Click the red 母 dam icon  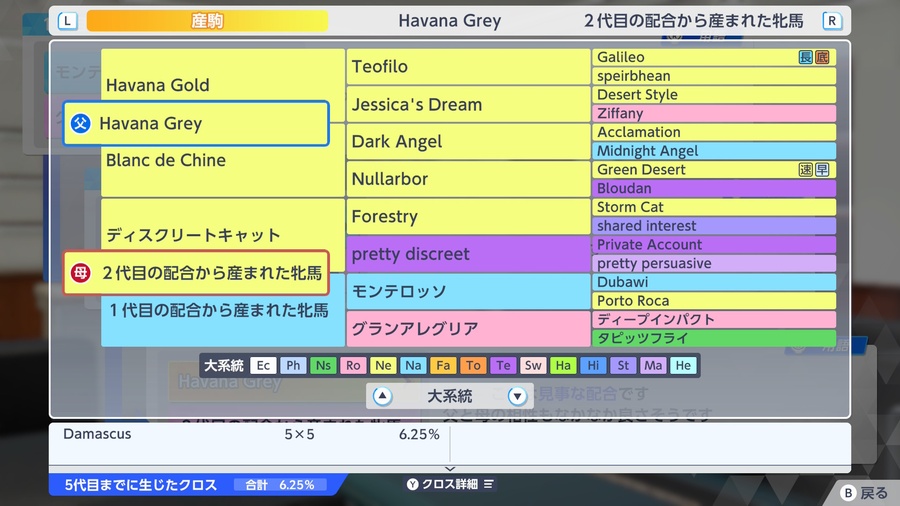81,273
